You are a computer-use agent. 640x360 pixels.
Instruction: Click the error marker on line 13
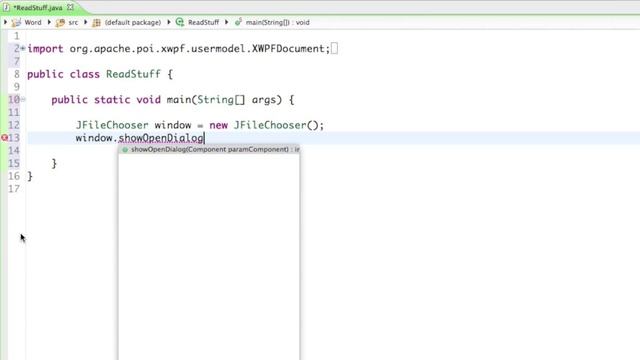(4, 138)
